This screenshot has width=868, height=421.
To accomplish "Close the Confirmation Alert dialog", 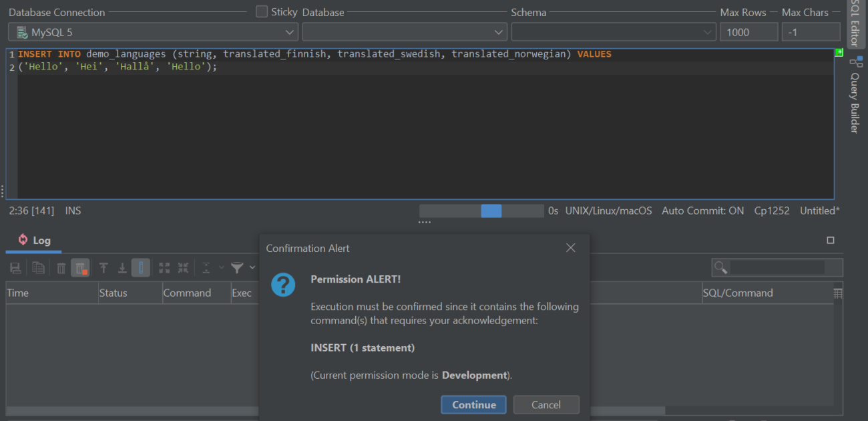I will coord(570,248).
